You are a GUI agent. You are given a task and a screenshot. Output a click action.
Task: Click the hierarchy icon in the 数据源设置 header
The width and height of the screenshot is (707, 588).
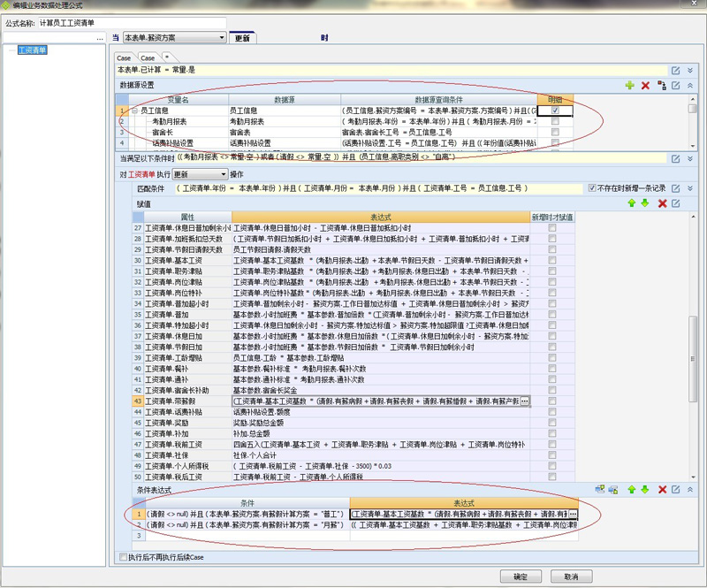coord(661,85)
